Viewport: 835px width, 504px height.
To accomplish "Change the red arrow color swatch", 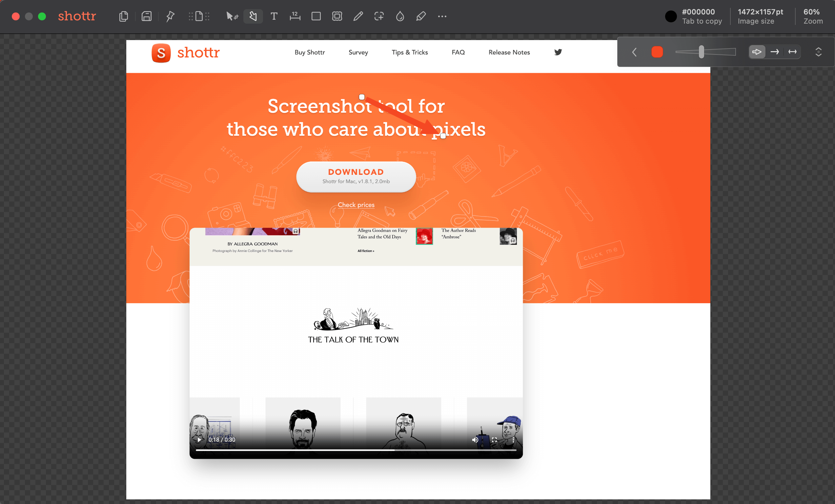I will point(657,52).
